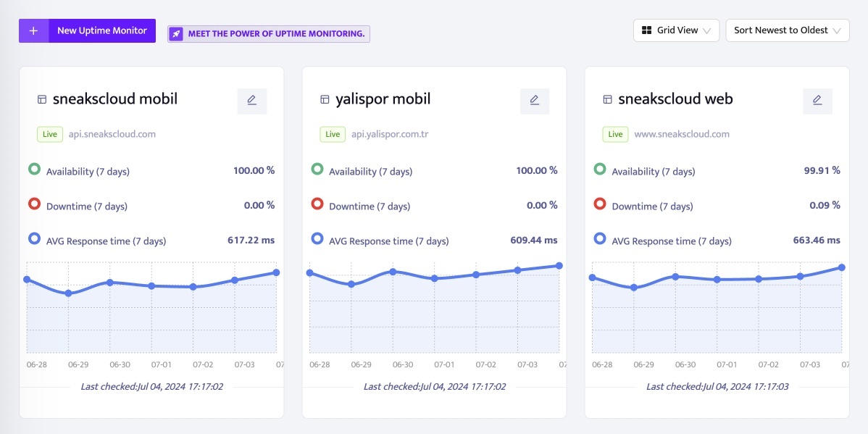Open the Grid View dropdown
This screenshot has height=434, width=868.
[x=676, y=30]
